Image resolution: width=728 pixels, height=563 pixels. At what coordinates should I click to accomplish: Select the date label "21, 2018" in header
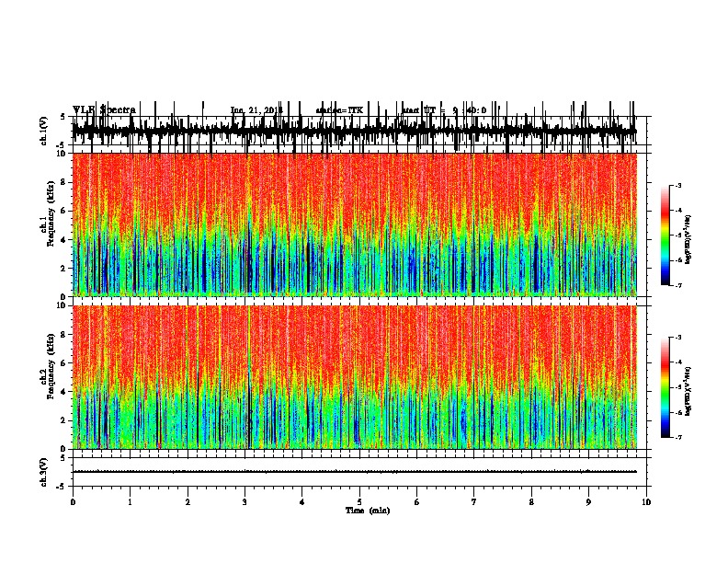click(264, 110)
